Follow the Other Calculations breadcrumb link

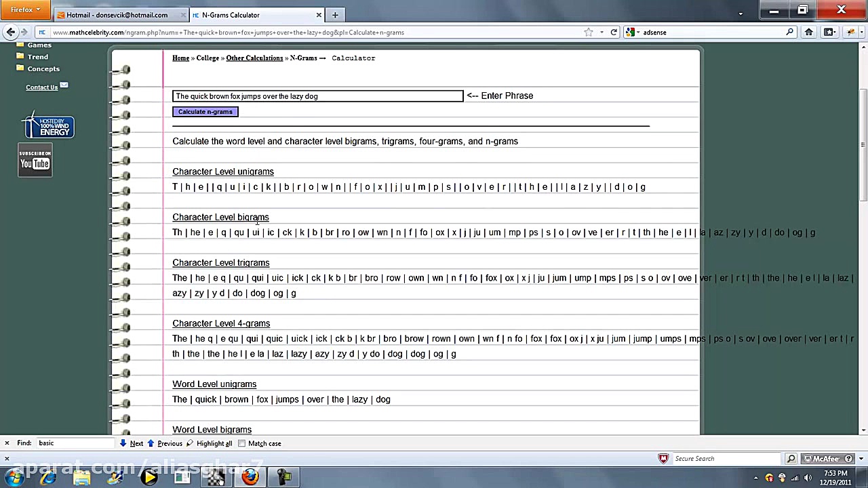(x=254, y=58)
